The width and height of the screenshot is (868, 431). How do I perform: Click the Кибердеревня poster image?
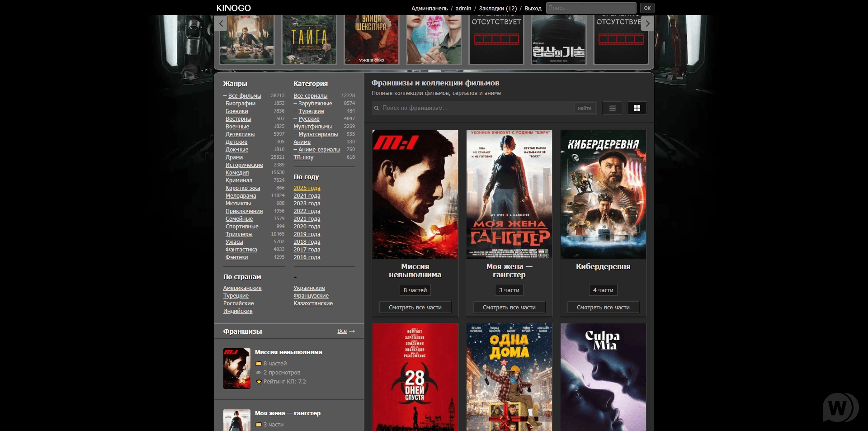[x=603, y=194]
